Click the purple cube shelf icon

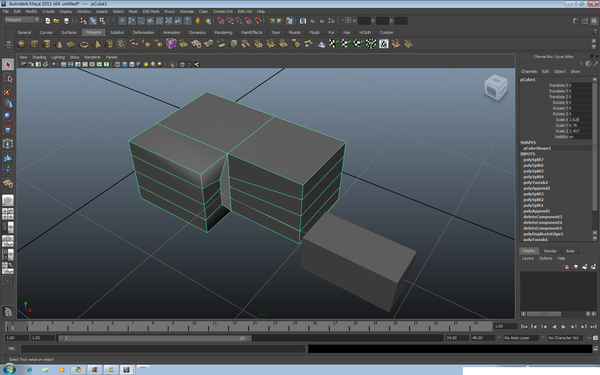(171, 44)
